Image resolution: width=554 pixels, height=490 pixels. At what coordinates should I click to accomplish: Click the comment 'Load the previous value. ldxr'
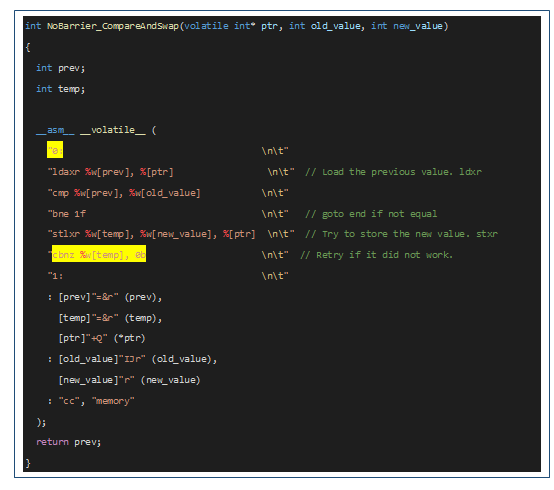click(393, 172)
